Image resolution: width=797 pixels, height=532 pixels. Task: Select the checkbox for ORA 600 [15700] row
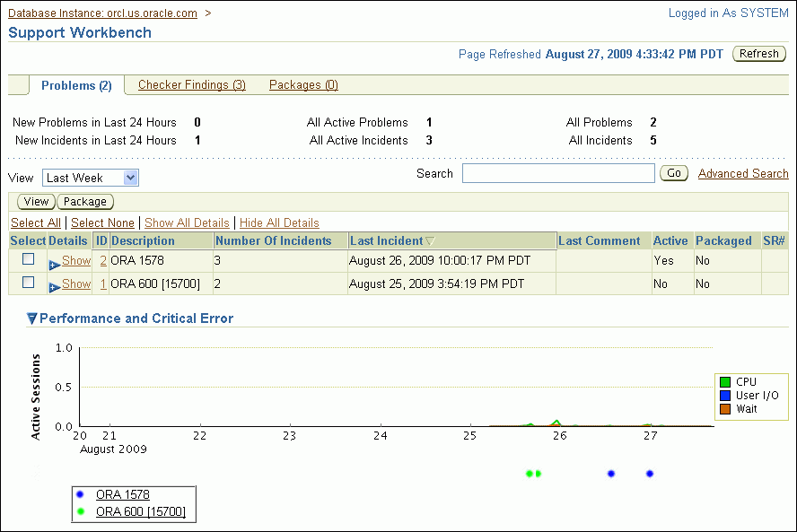pos(28,283)
